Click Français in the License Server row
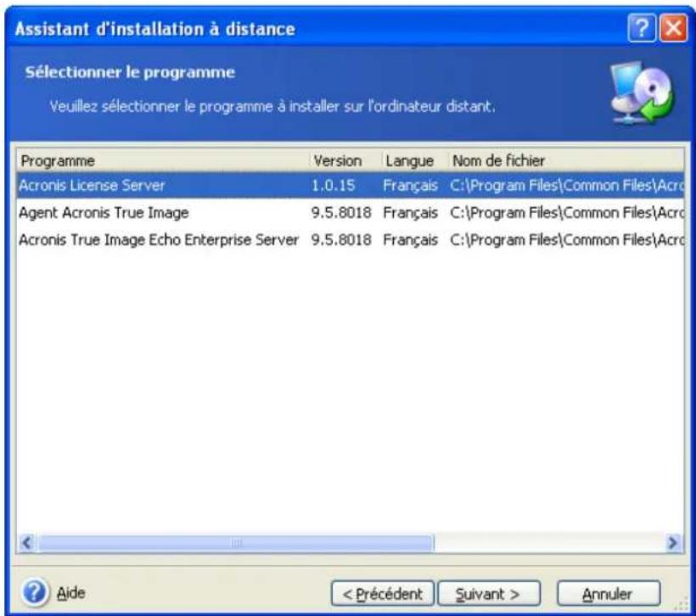Screen dimensions: 696x616 [410, 186]
